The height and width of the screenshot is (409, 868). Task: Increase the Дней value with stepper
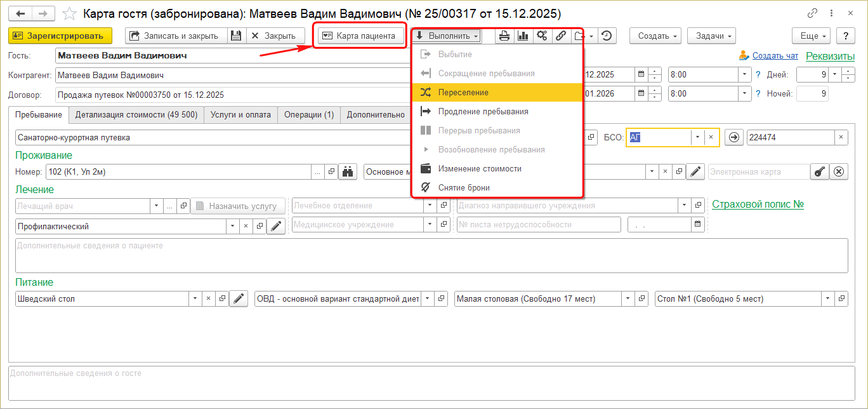(x=848, y=72)
